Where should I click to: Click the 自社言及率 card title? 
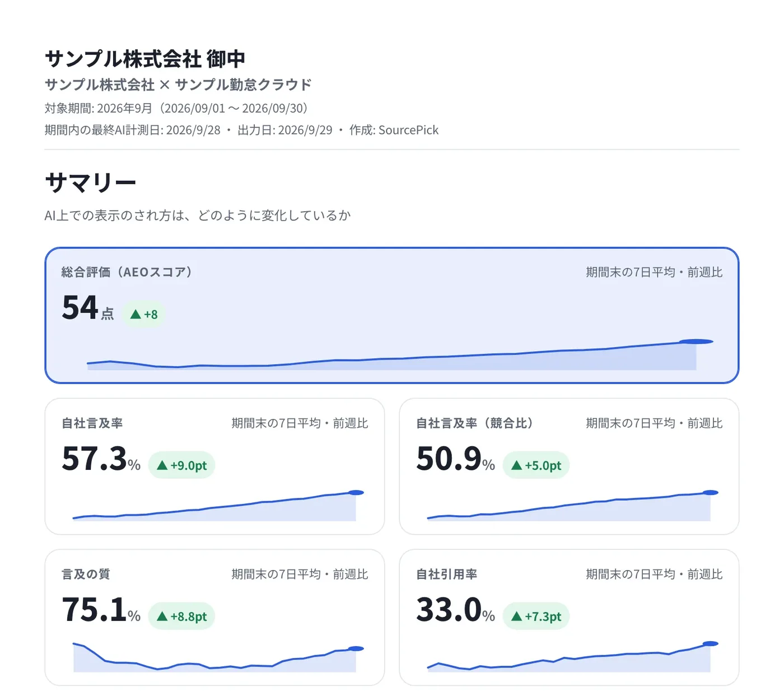92,423
